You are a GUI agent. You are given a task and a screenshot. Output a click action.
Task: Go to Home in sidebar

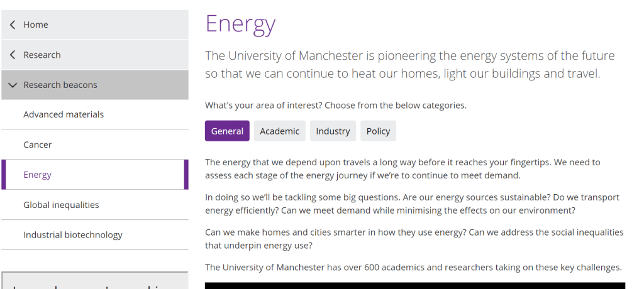point(36,25)
